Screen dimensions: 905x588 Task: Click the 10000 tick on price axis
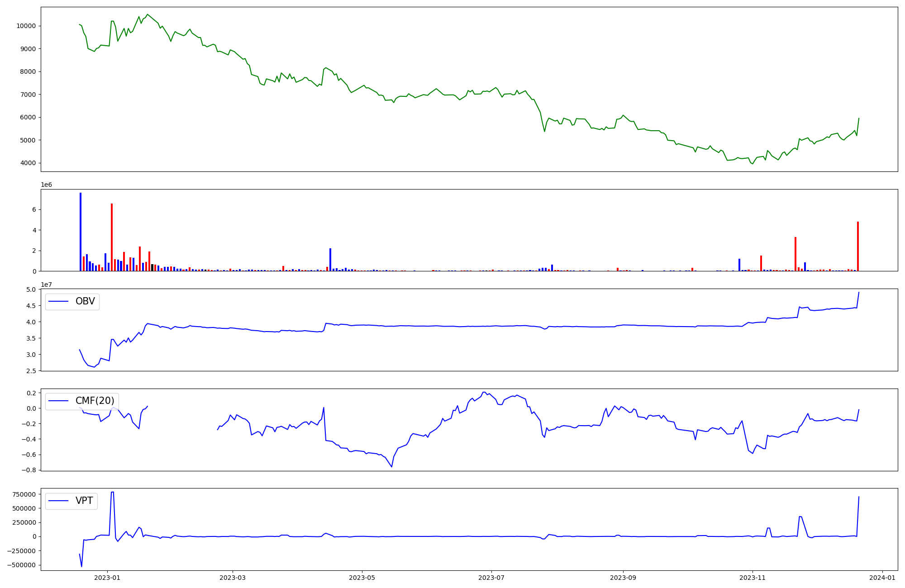tap(26, 26)
